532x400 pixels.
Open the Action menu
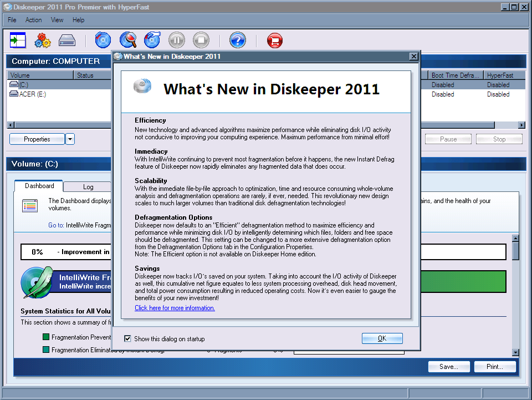click(x=33, y=20)
